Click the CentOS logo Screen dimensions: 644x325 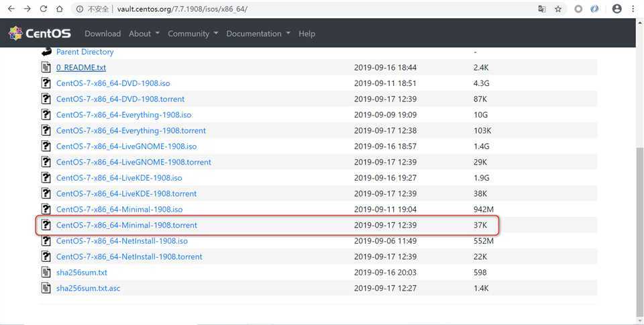[x=40, y=34]
